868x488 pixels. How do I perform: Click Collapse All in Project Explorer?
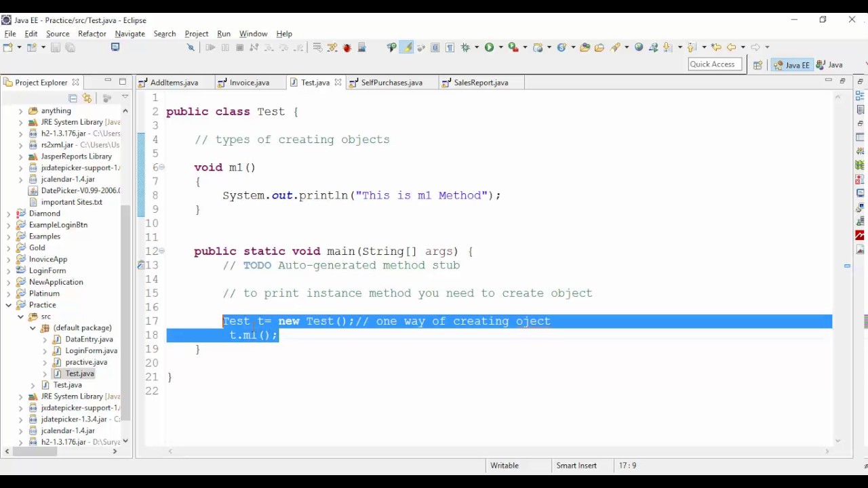tap(73, 98)
